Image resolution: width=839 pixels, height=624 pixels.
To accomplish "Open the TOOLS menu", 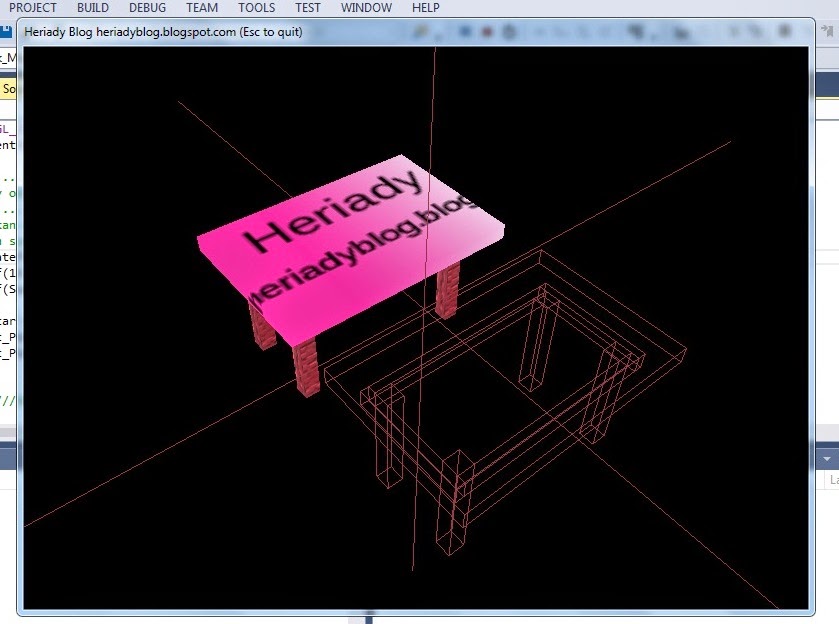I will click(256, 8).
